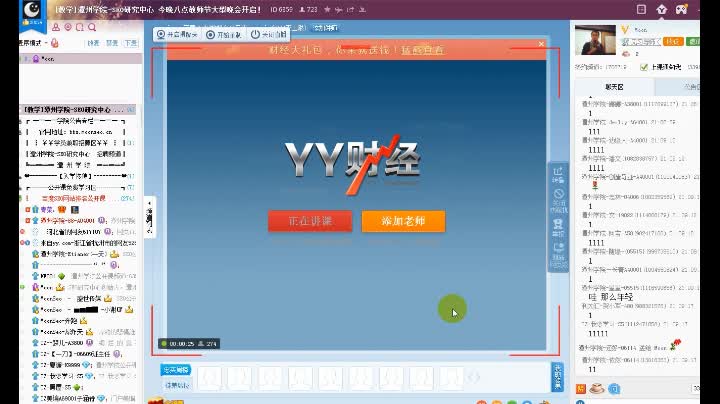The height and width of the screenshot is (404, 720).
Task: Click the queue button immediately left of 下麦
Action: click(112, 43)
